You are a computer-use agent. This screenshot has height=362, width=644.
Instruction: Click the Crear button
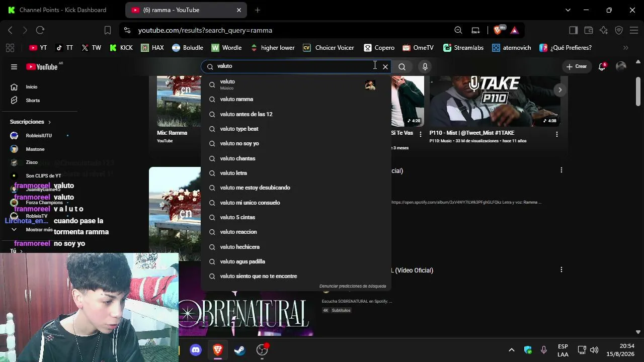[x=576, y=66]
